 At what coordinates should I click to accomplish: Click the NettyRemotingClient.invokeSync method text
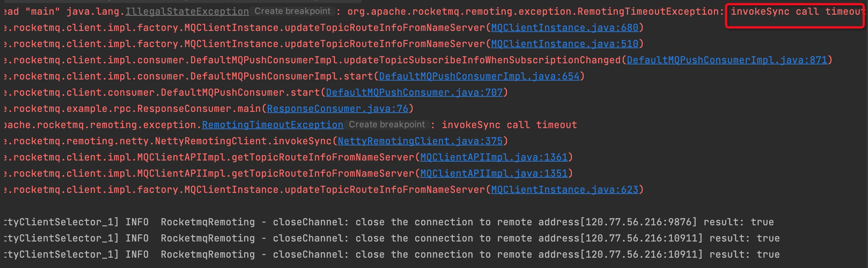tap(243, 141)
